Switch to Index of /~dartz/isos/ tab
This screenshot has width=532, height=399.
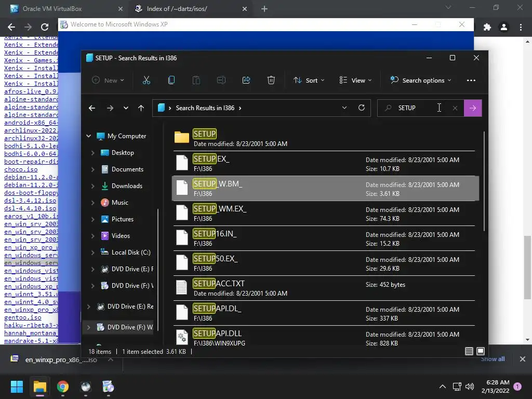point(177,9)
